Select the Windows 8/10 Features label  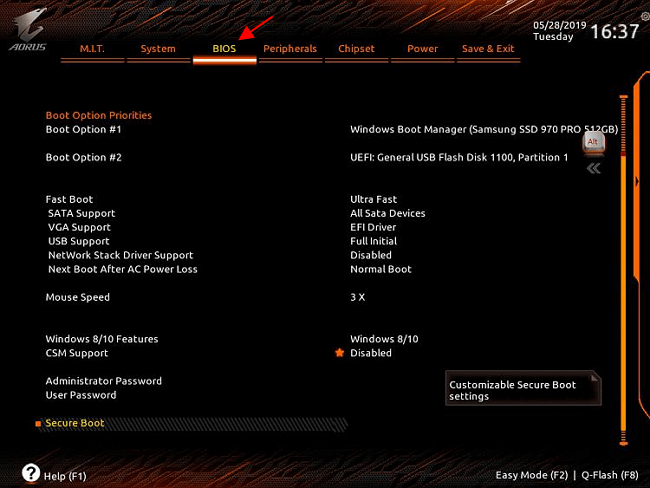[x=102, y=339]
